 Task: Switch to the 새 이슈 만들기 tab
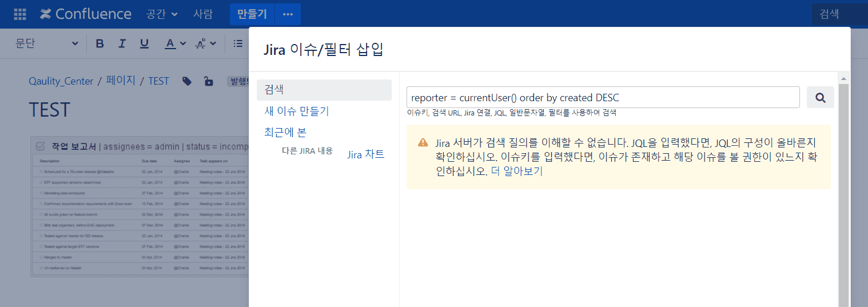pyautogui.click(x=297, y=111)
